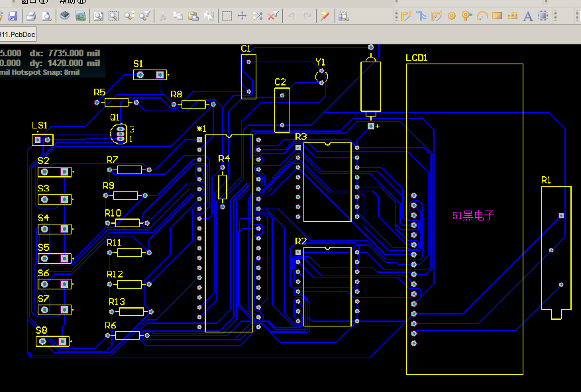Click the R5 resistor designator

99,92
